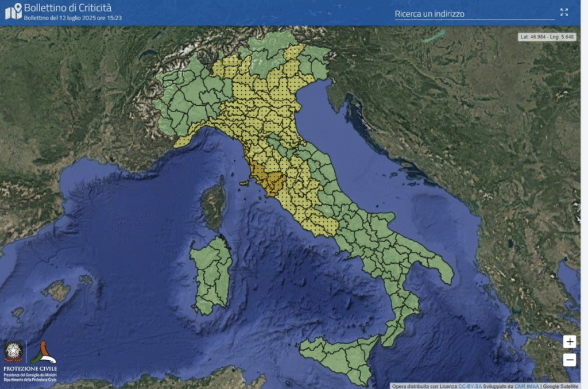Enter fullscreen map view

coord(564,12)
